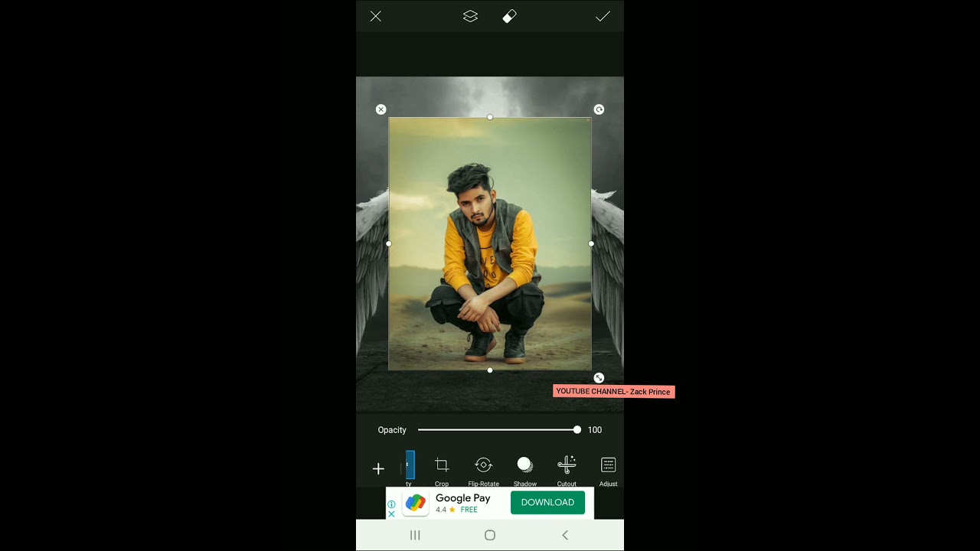Tap the Android back button
The height and width of the screenshot is (551, 980).
(x=565, y=535)
